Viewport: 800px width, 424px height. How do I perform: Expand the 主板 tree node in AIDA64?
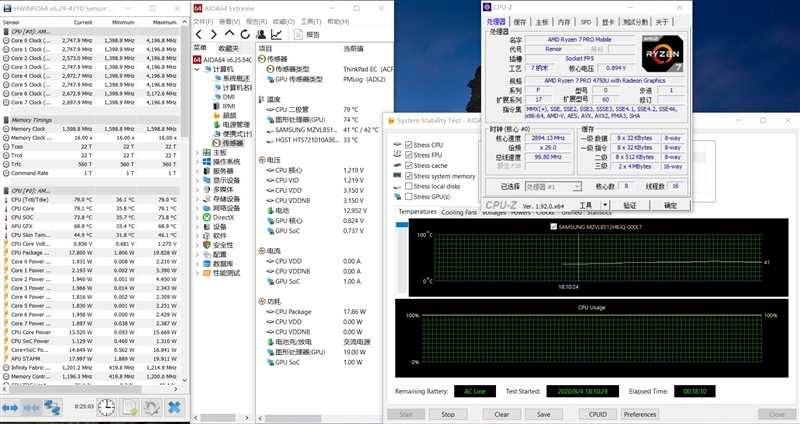pos(198,152)
